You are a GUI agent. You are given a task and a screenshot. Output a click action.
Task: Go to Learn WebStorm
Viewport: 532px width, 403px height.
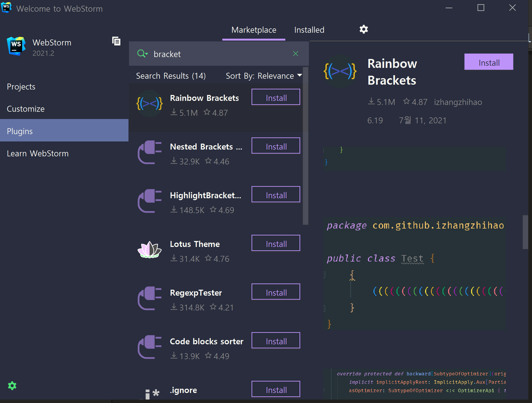click(38, 154)
